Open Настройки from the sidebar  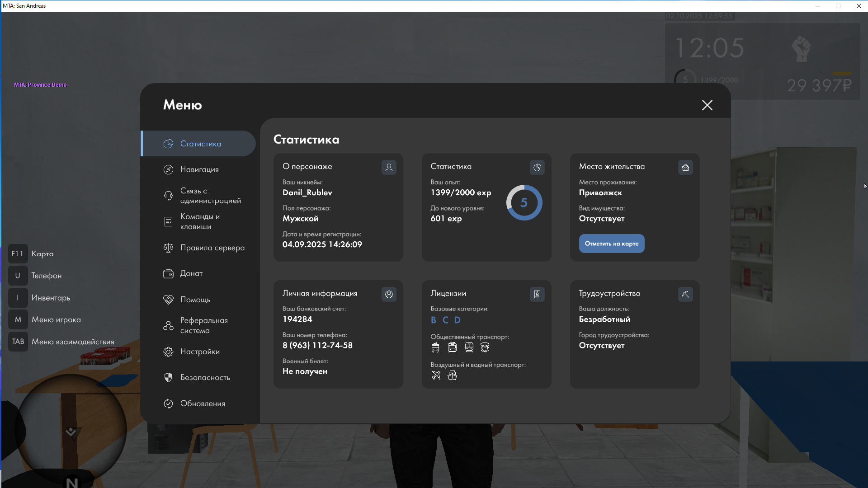click(199, 352)
